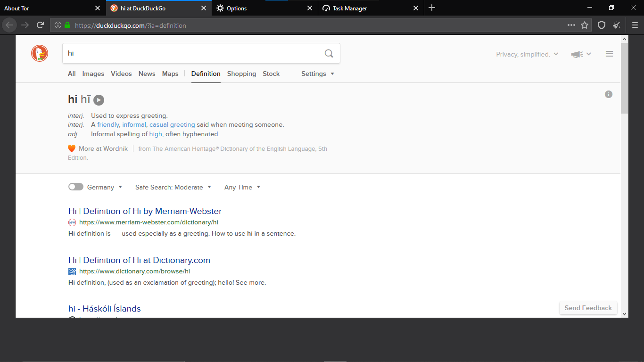This screenshot has height=362, width=644.
Task: Click the DuckDuckGo duck logo
Action: [39, 53]
